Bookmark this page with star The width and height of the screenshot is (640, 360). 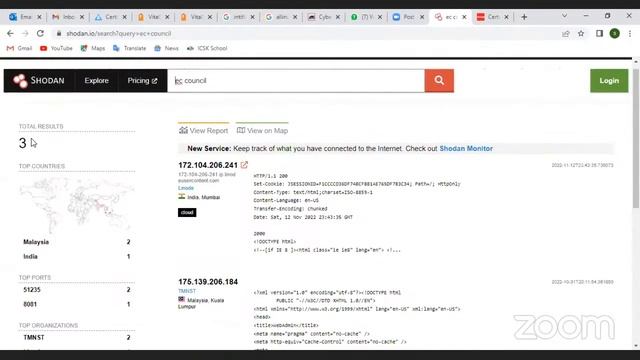581,33
